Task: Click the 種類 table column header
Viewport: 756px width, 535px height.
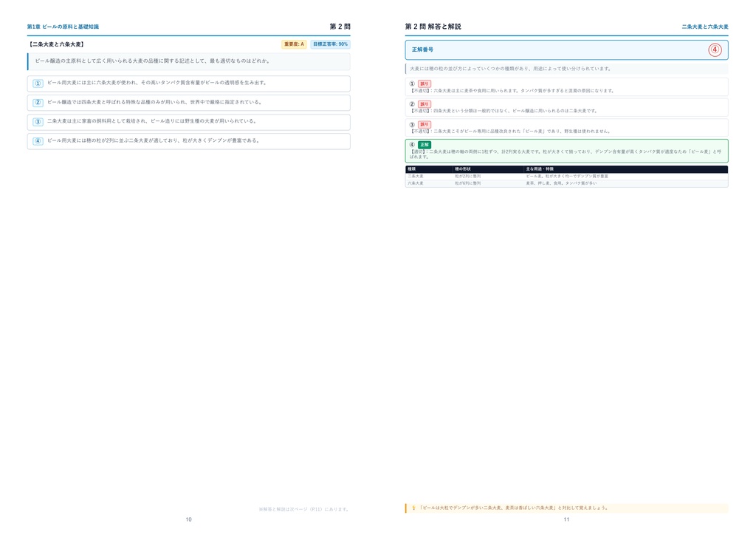Action: [412, 169]
